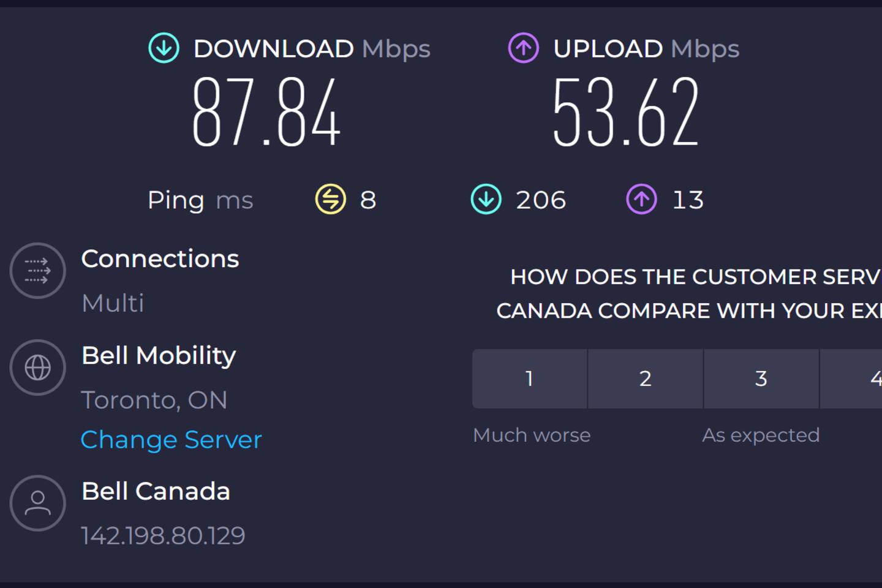This screenshot has height=588, width=882.
Task: Click the yellow idle ping icon
Action: pos(331,199)
